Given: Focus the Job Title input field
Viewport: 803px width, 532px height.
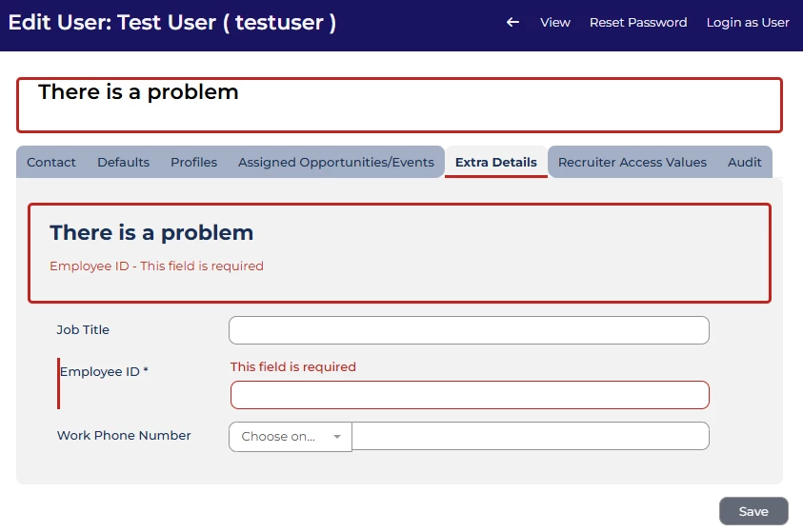Looking at the screenshot, I should coord(469,330).
